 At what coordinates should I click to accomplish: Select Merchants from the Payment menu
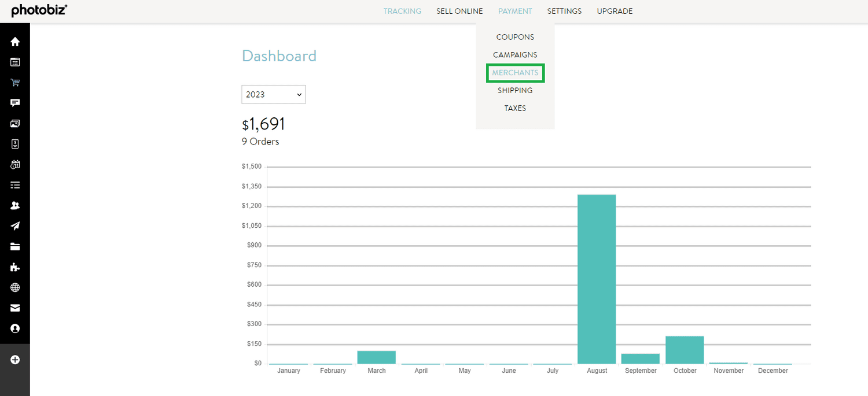click(515, 73)
